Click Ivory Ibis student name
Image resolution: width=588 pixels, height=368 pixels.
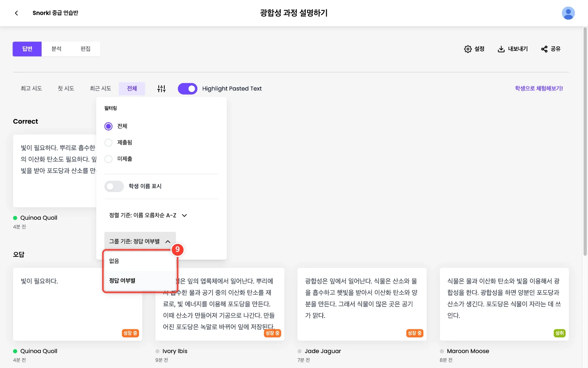click(x=175, y=351)
